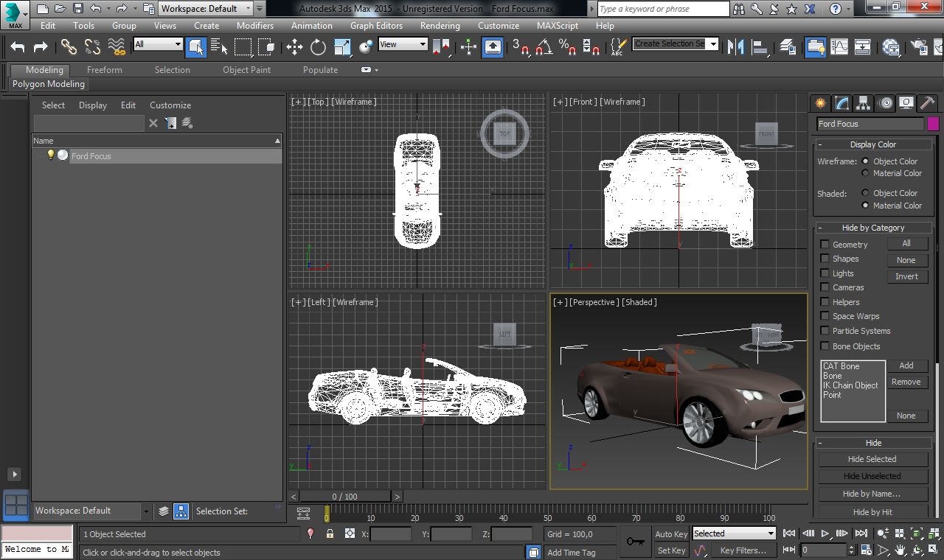Open the Motion command panel tab
The image size is (944, 560).
pos(885,103)
